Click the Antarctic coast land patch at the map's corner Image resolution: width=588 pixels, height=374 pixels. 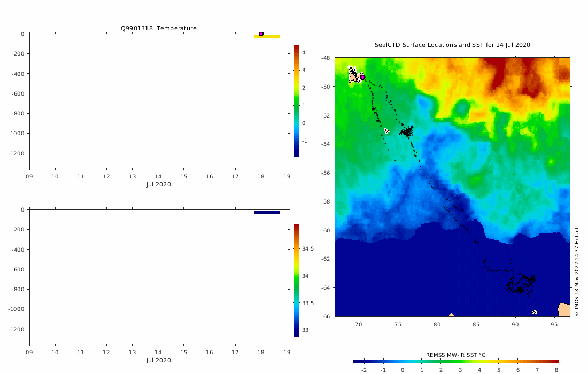(564, 309)
